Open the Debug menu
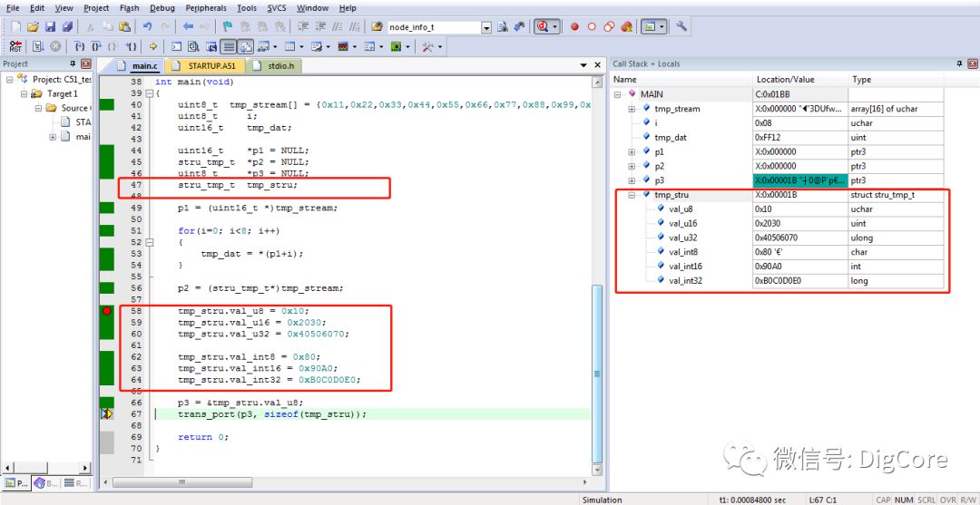This screenshot has width=980, height=505. tap(162, 8)
